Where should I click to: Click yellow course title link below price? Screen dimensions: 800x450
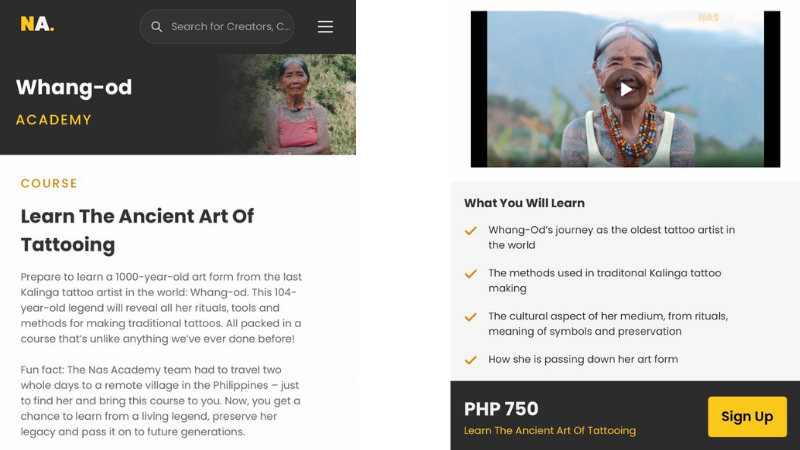click(x=549, y=431)
